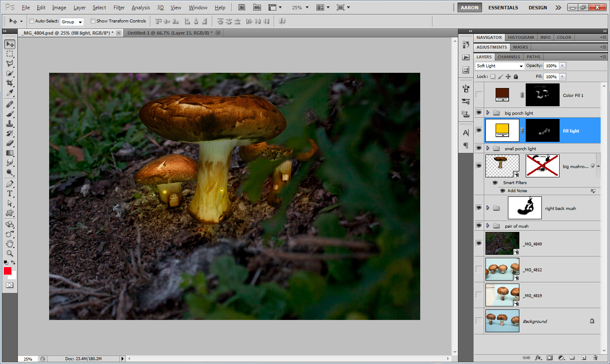
Task: Open the Soft Light blend mode dropdown
Action: 500,66
